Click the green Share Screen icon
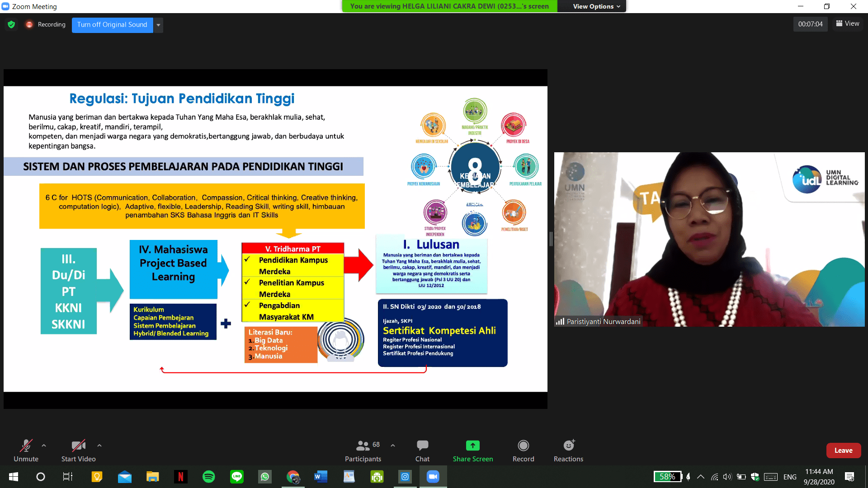 (x=472, y=446)
